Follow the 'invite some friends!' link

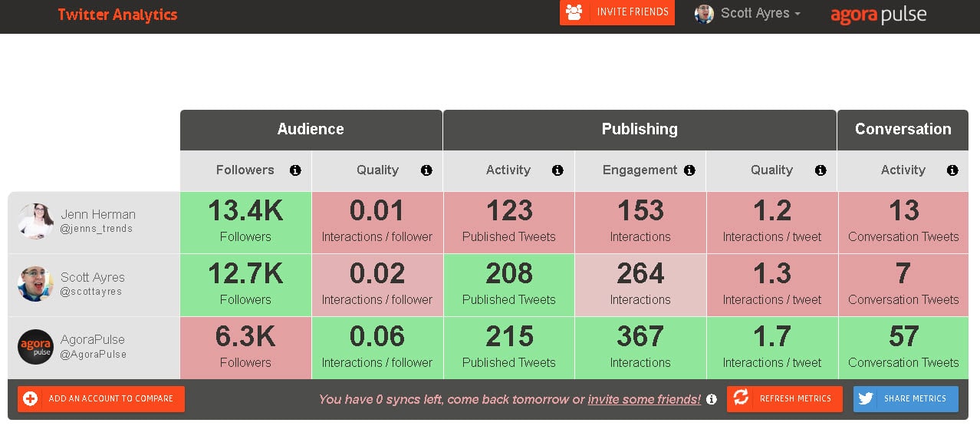[x=644, y=399]
